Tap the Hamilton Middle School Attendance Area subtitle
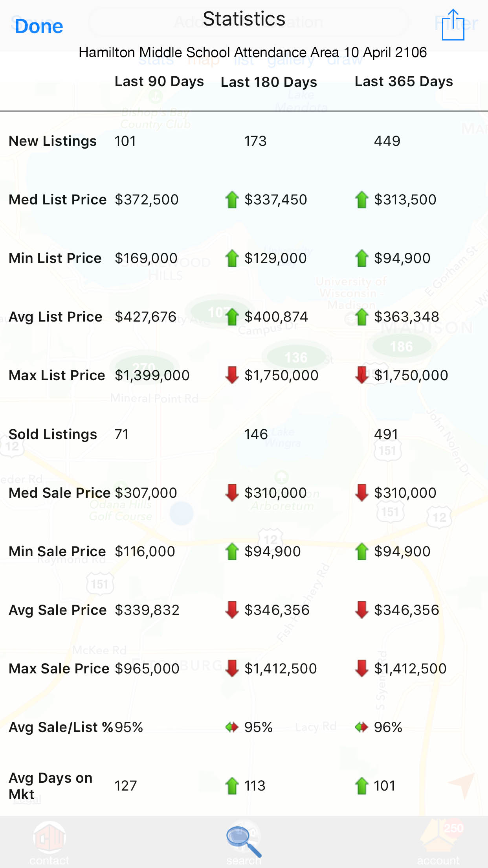This screenshot has width=488, height=868. click(x=253, y=52)
